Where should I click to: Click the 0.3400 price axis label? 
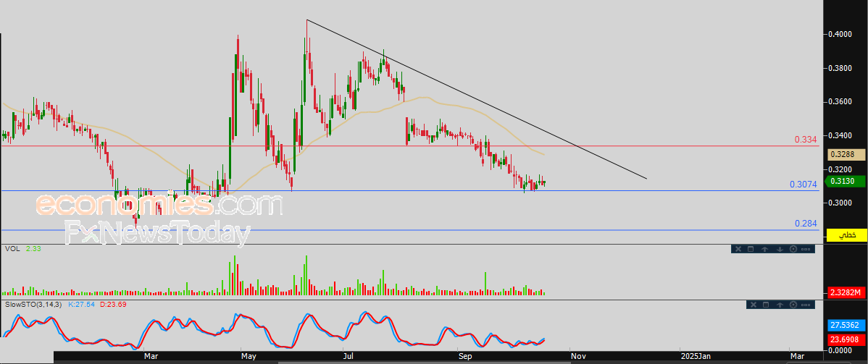coord(839,135)
